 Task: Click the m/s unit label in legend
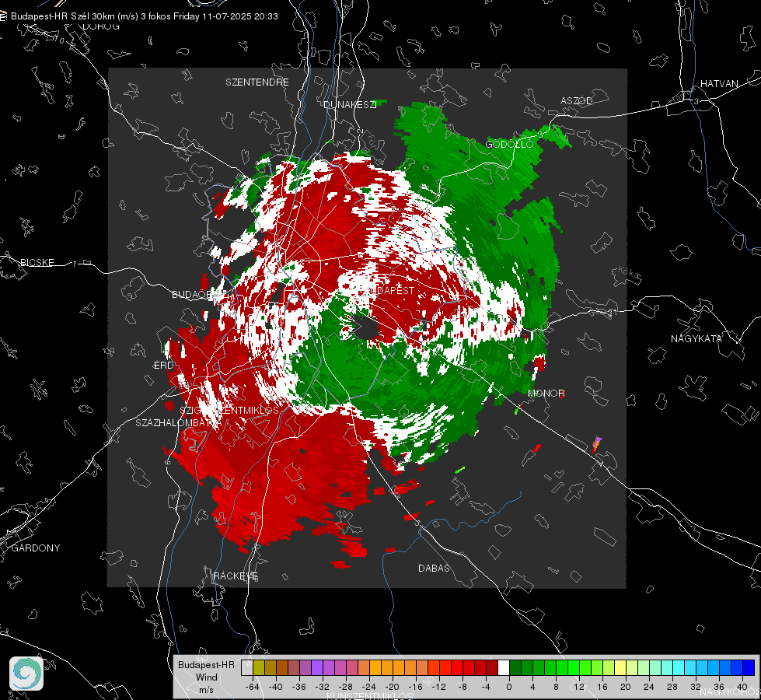(206, 690)
